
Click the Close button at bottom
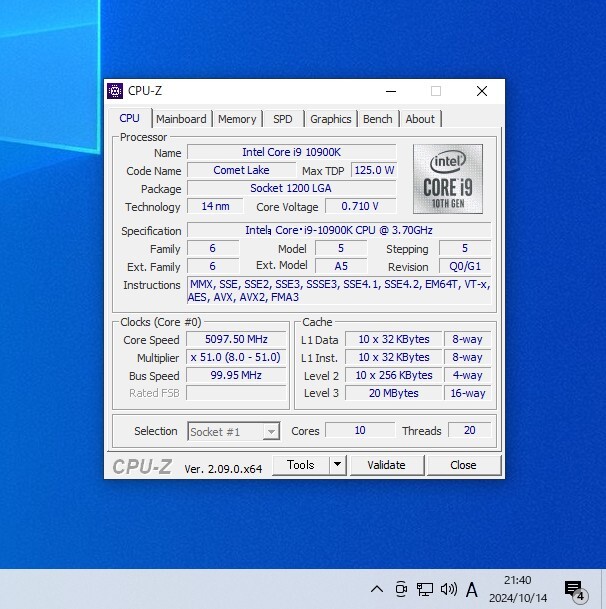pyautogui.click(x=463, y=465)
